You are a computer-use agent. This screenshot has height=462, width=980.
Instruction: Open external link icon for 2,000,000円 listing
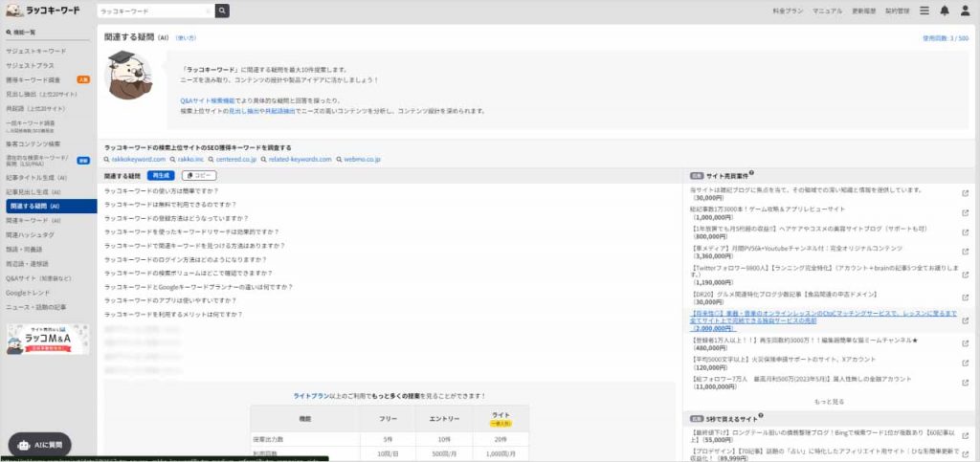pos(965,320)
